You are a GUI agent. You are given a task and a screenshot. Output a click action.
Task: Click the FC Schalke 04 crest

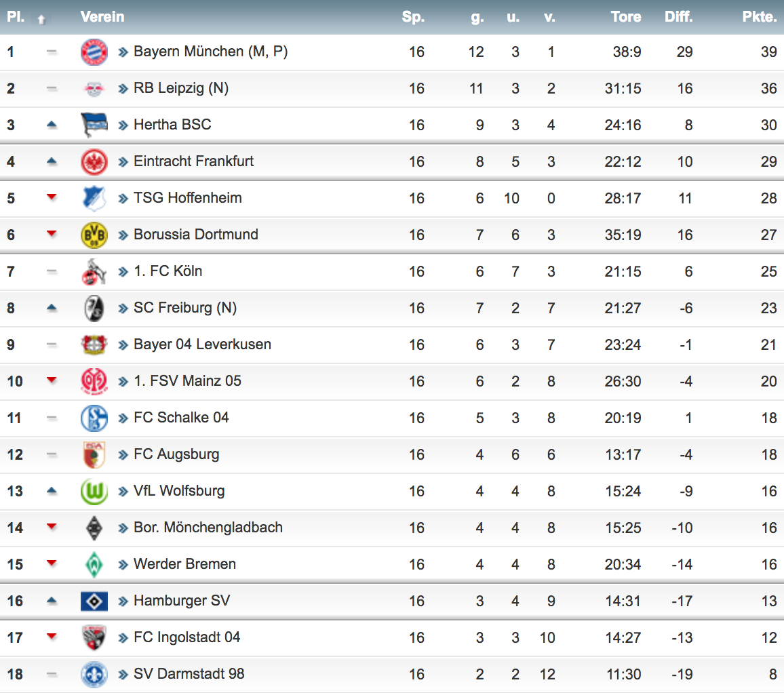[94, 418]
